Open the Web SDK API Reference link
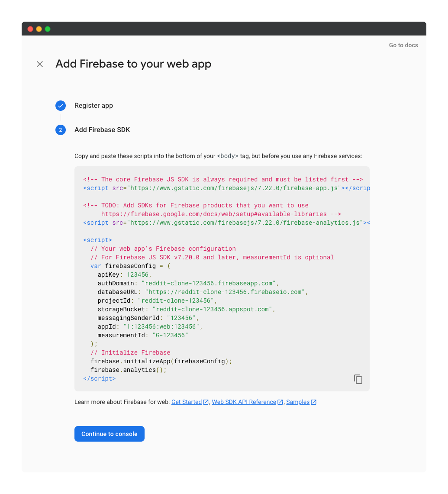 coord(244,402)
